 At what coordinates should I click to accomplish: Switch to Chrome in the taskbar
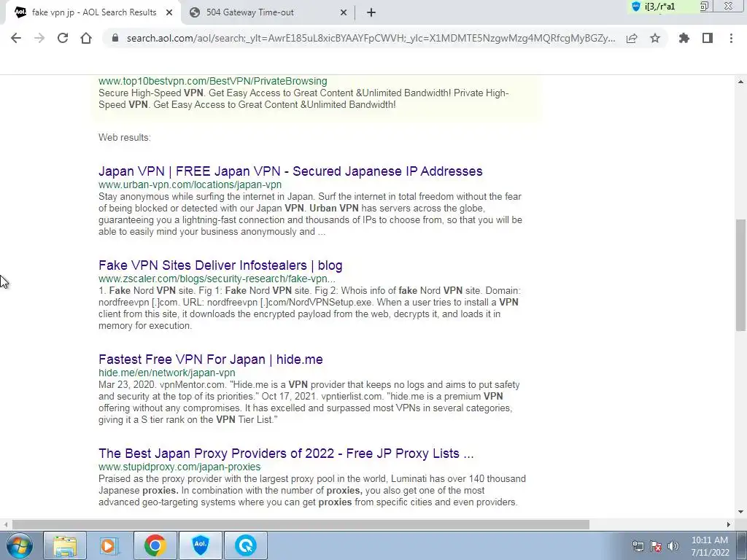tap(155, 545)
